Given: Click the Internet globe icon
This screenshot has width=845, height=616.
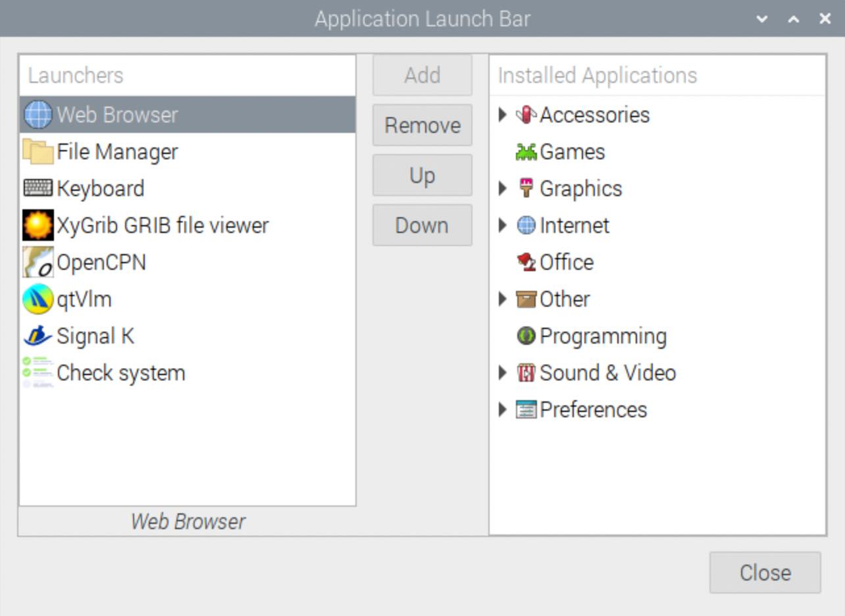Looking at the screenshot, I should [x=526, y=225].
